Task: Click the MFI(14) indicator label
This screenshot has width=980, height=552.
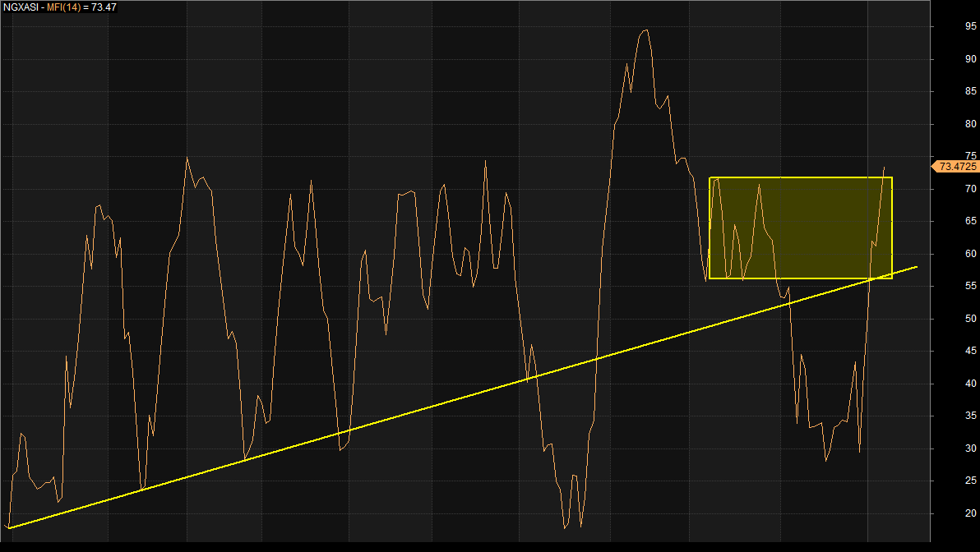Action: (64, 7)
